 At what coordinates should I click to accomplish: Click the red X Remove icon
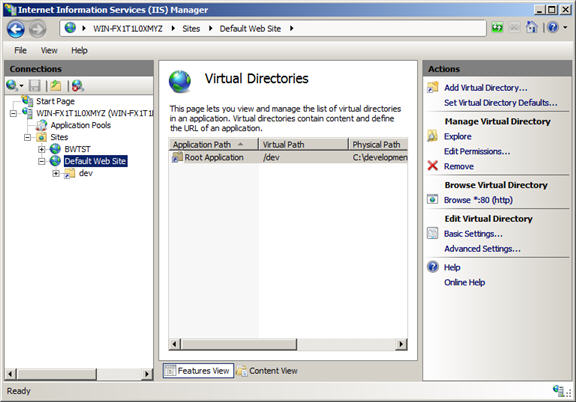433,166
